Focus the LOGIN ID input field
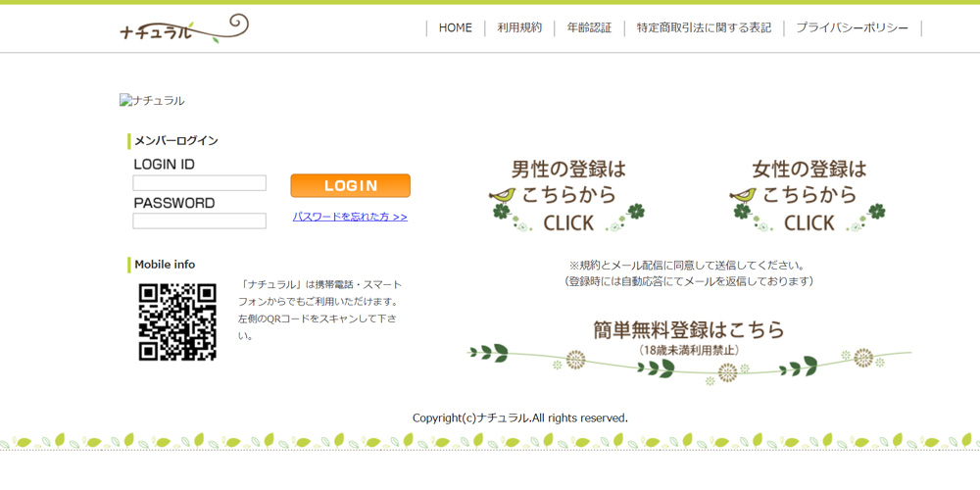The image size is (980, 490). tap(200, 183)
